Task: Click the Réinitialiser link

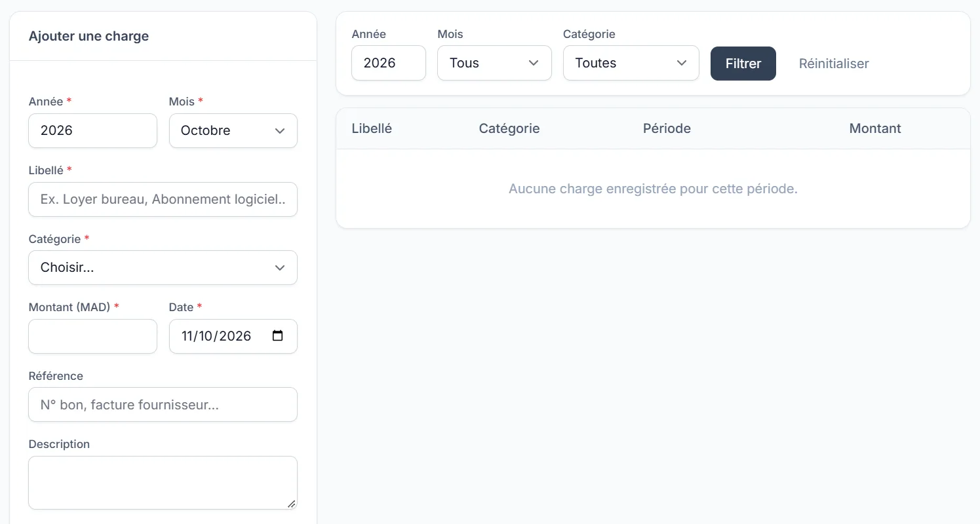Action: point(834,64)
